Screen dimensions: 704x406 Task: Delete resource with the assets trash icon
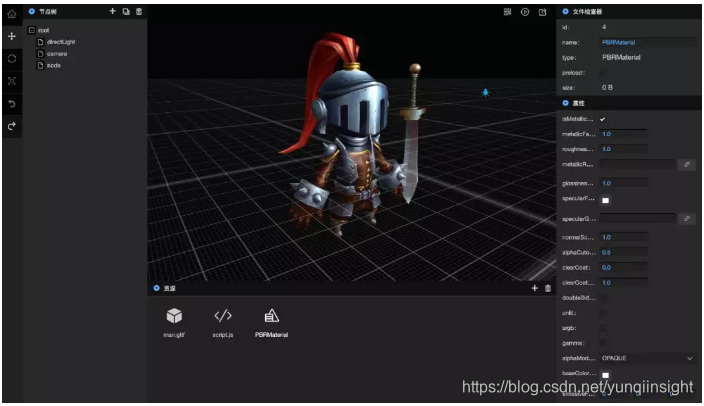[x=548, y=288]
